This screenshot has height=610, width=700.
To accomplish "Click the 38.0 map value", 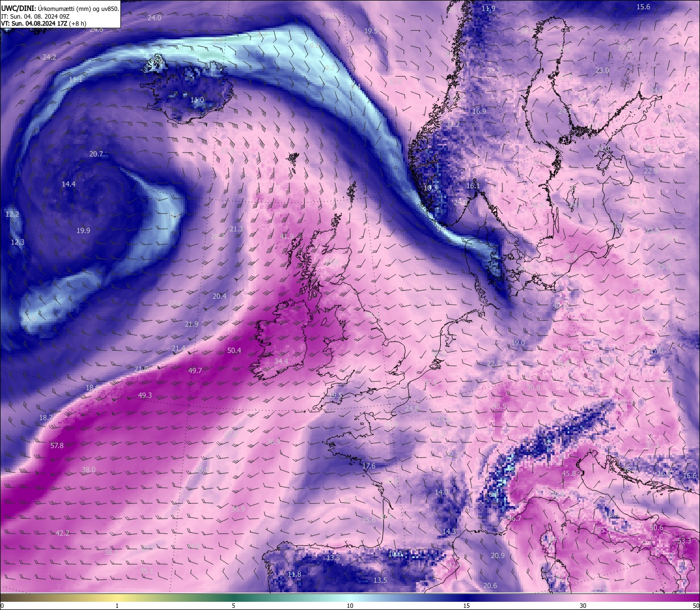I will point(89,470).
